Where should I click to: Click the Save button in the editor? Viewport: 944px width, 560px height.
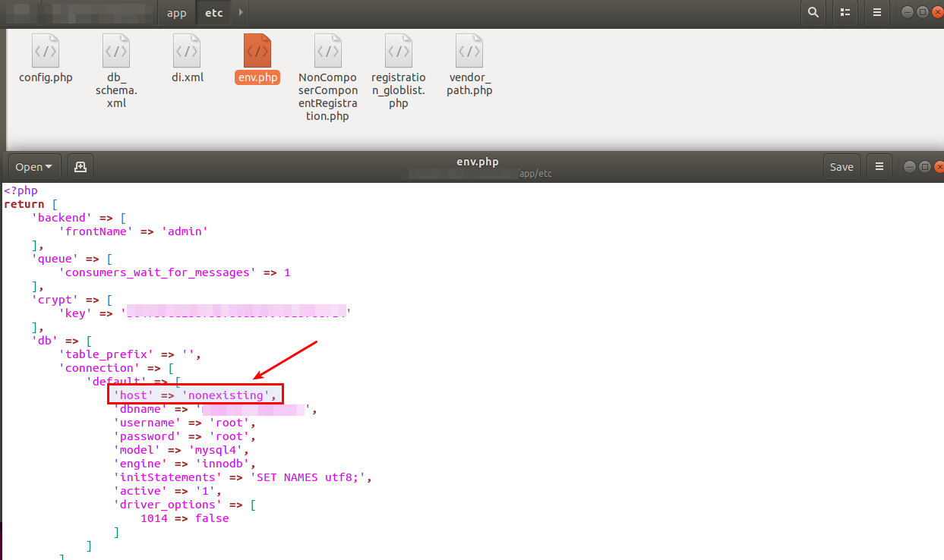841,166
